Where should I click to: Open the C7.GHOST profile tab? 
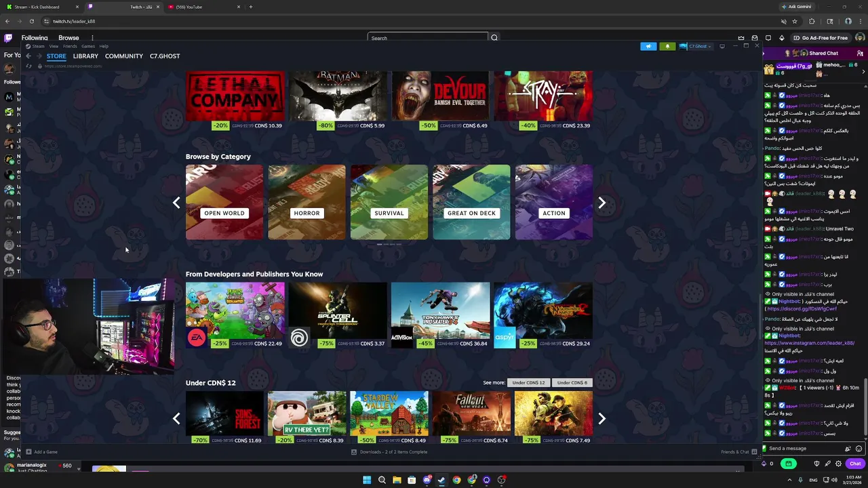coord(165,56)
